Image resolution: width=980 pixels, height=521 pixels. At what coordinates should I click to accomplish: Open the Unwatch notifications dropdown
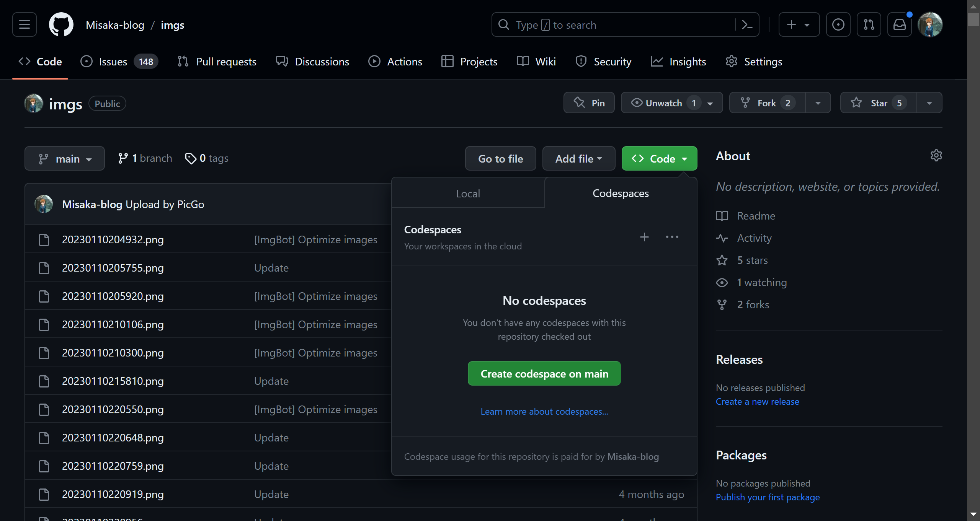pos(671,103)
